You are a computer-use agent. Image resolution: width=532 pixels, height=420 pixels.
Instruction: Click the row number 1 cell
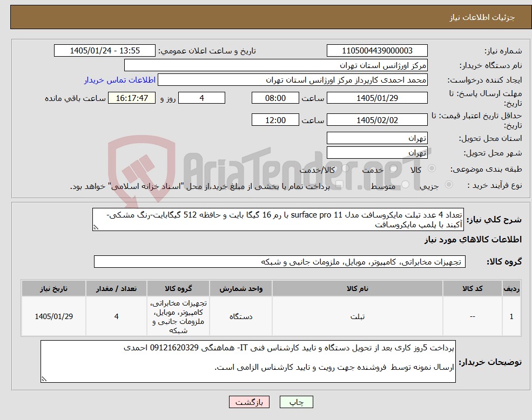511,316
